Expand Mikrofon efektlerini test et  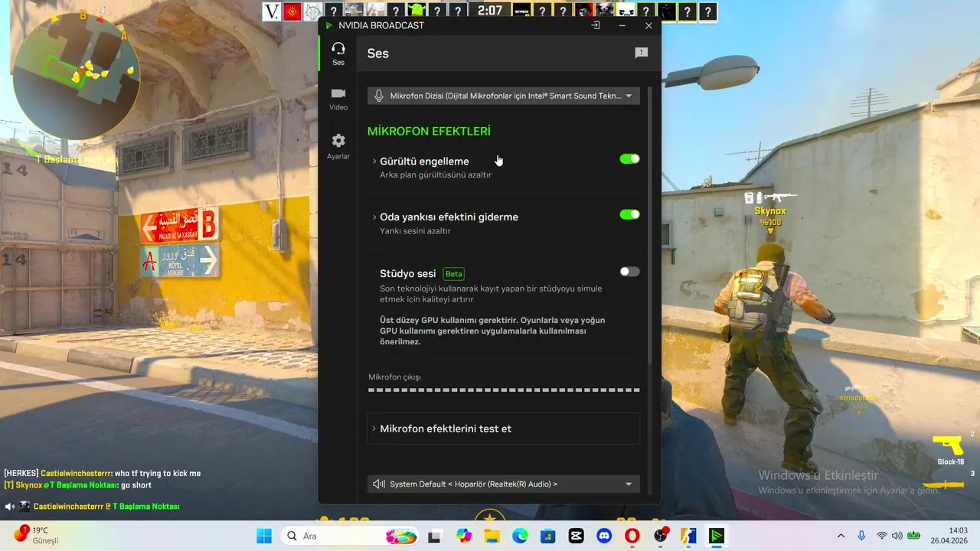click(504, 429)
